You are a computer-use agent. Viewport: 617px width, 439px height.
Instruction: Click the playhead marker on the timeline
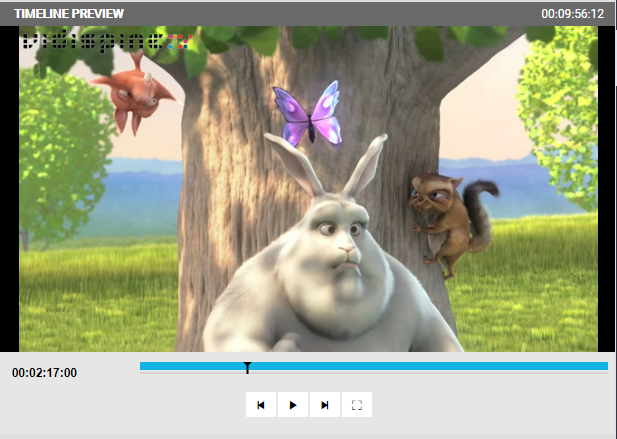(x=247, y=368)
